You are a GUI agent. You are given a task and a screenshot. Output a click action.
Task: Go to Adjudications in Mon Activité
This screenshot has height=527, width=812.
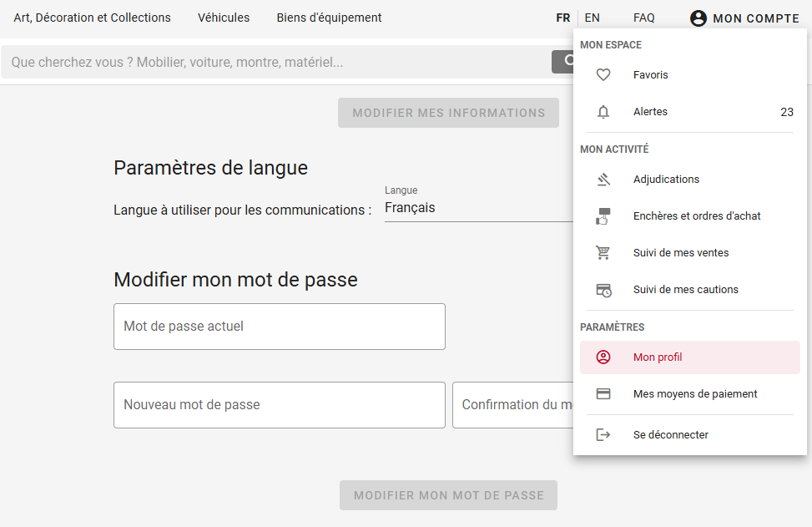click(690, 180)
